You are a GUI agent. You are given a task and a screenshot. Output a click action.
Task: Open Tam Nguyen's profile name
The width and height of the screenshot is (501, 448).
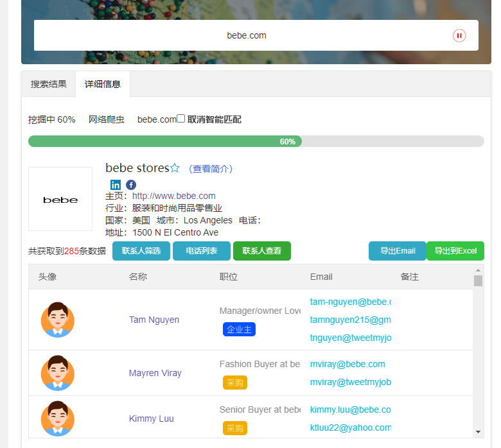(x=154, y=320)
